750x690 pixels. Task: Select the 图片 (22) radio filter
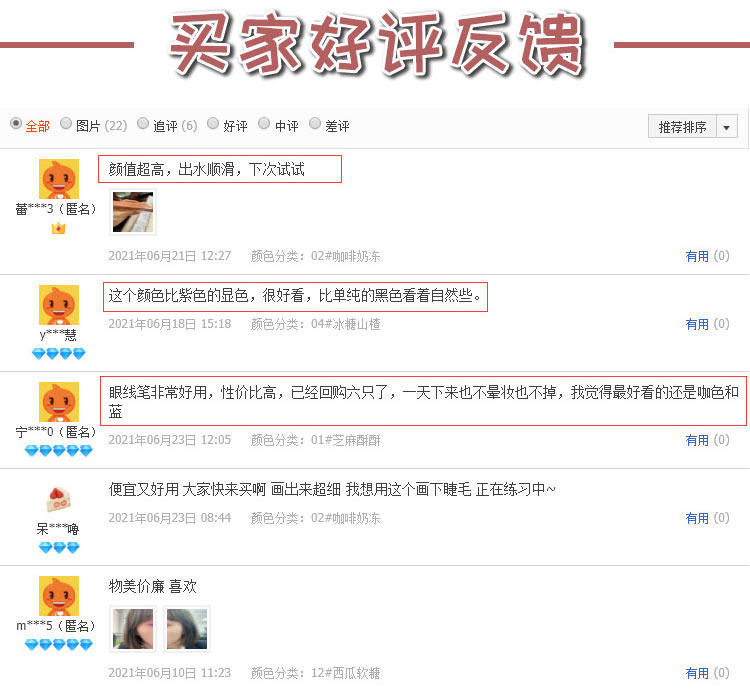(66, 123)
